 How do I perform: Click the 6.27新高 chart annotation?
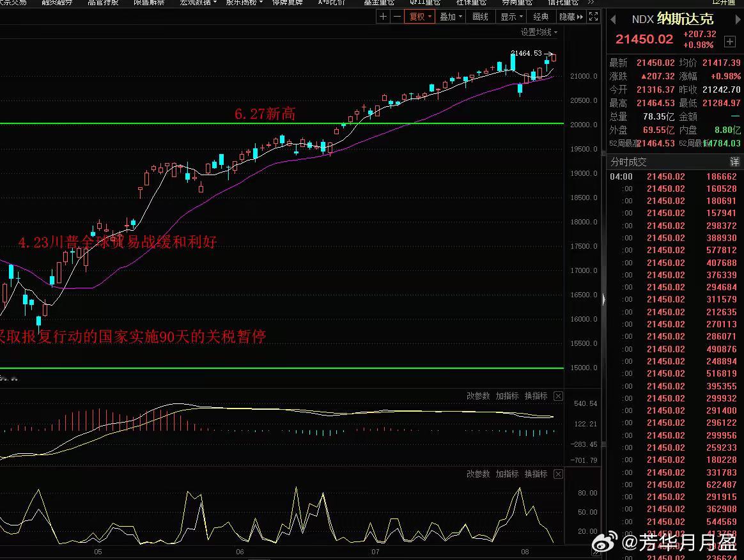[265, 113]
